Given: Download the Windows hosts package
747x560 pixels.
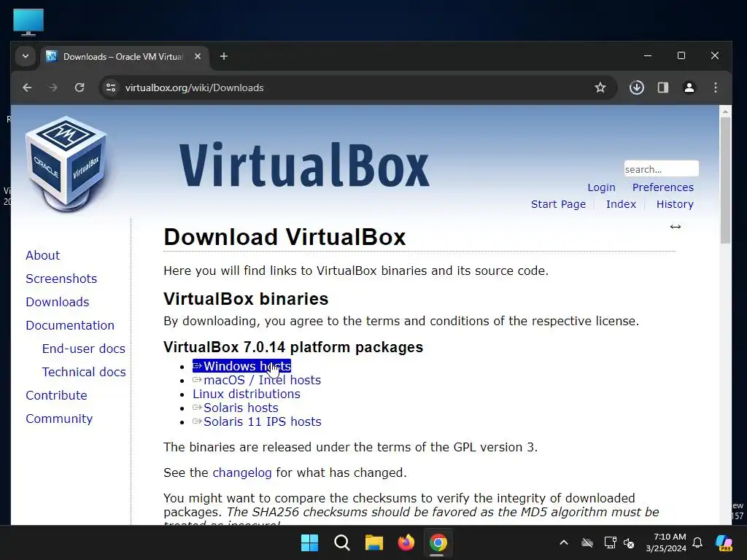Looking at the screenshot, I should pyautogui.click(x=241, y=366).
